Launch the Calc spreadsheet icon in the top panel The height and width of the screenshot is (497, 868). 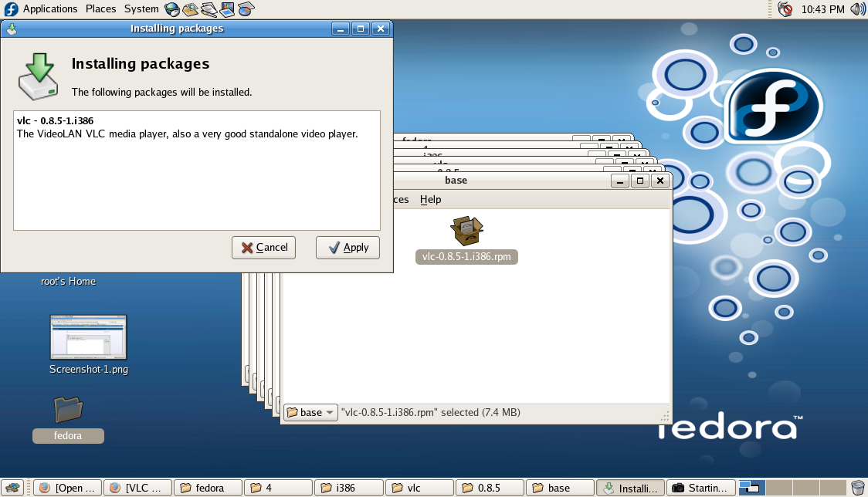click(246, 8)
